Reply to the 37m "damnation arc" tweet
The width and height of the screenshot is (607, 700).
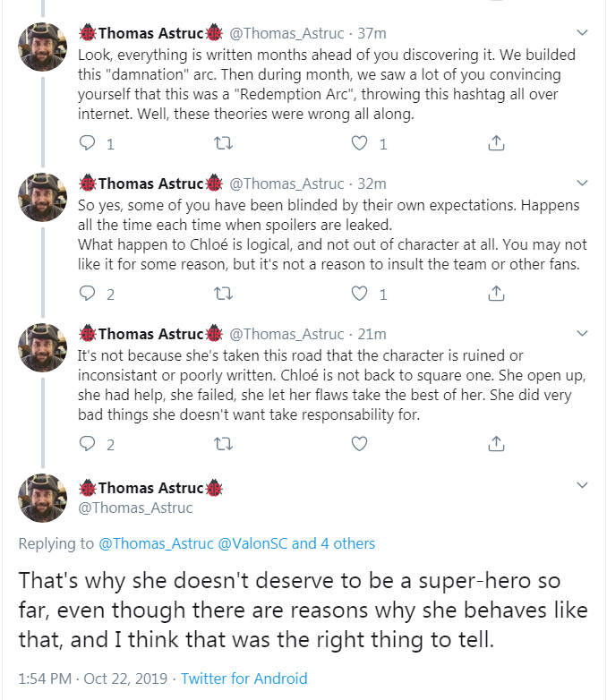tap(87, 143)
